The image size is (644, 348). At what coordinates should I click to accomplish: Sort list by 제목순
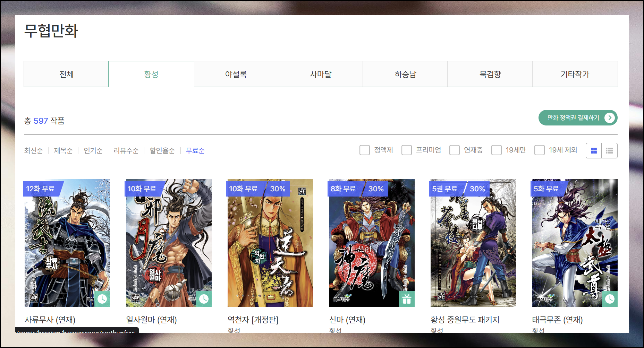[63, 150]
